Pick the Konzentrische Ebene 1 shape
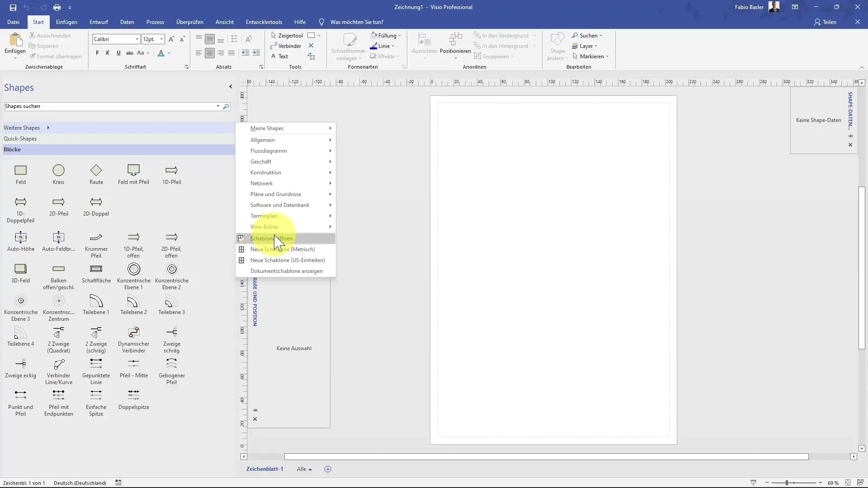Viewport: 868px width, 488px height. 133,276
